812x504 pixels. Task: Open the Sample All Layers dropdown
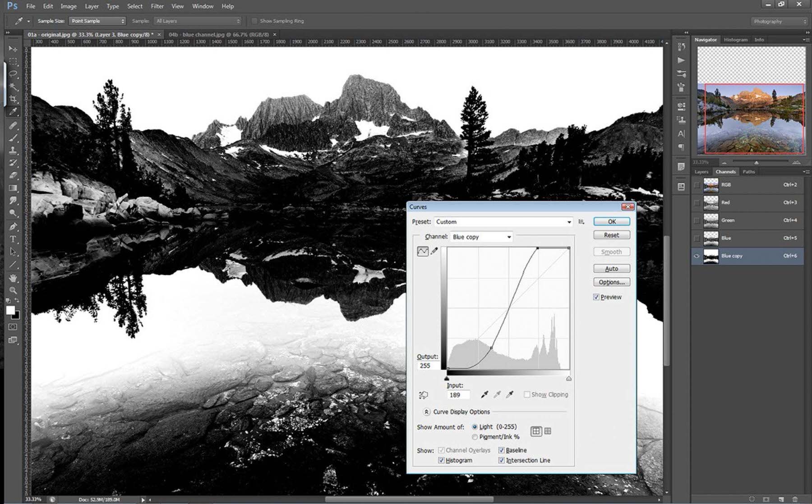pos(198,21)
